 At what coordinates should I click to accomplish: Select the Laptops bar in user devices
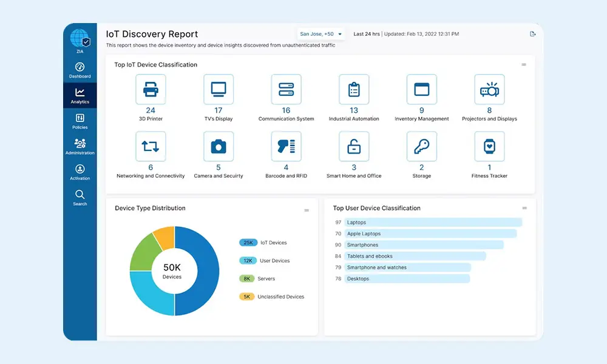[x=433, y=223]
